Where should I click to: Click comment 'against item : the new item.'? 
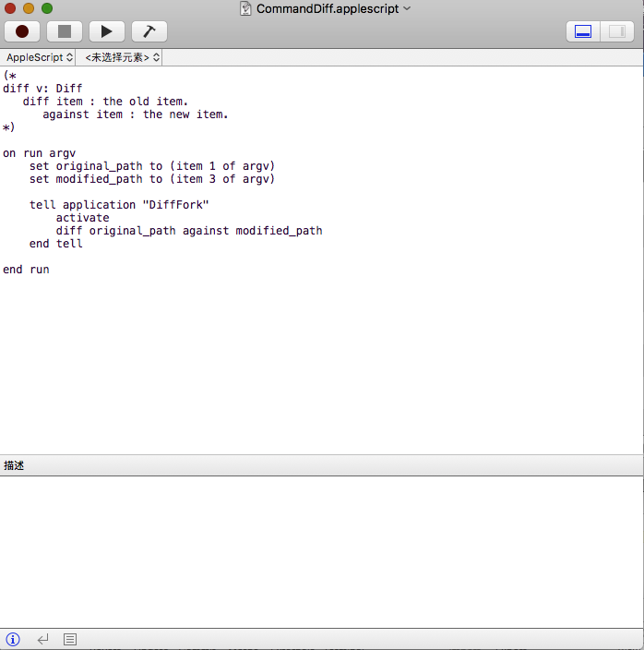(136, 114)
